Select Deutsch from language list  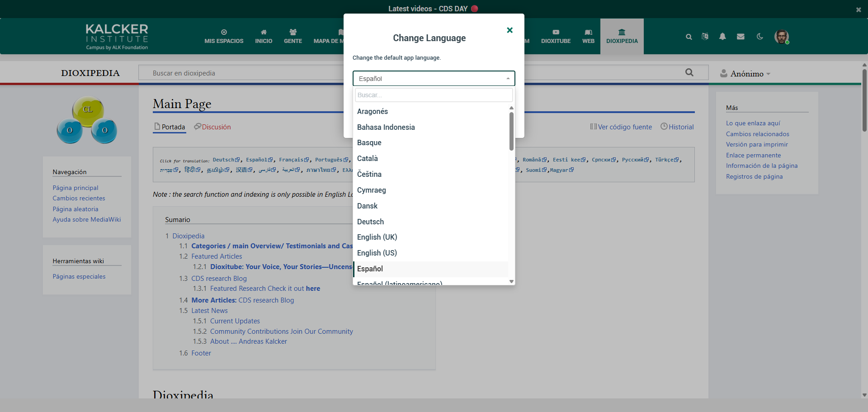click(x=370, y=222)
